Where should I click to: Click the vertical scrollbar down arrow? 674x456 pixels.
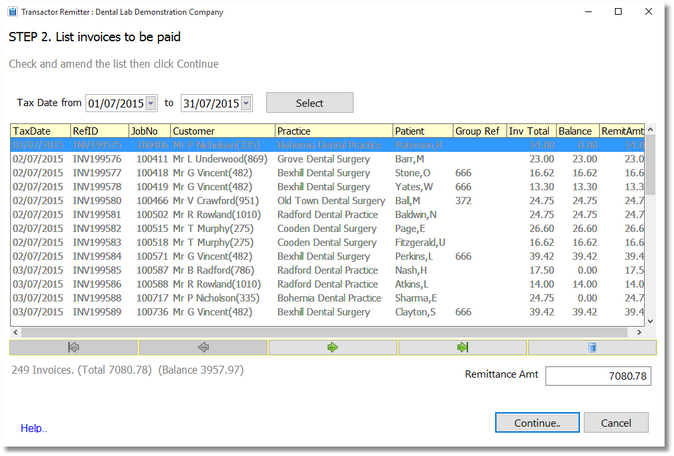click(650, 321)
